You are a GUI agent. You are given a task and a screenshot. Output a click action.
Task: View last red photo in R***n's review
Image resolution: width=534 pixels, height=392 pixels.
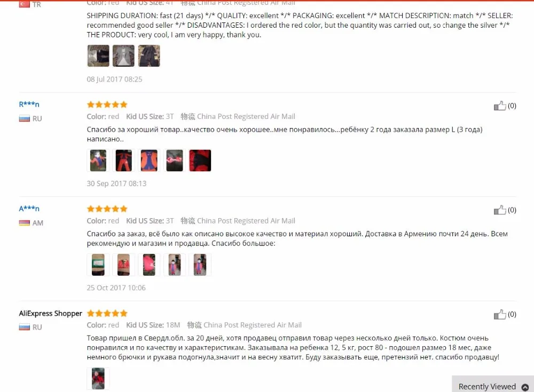[200, 161]
